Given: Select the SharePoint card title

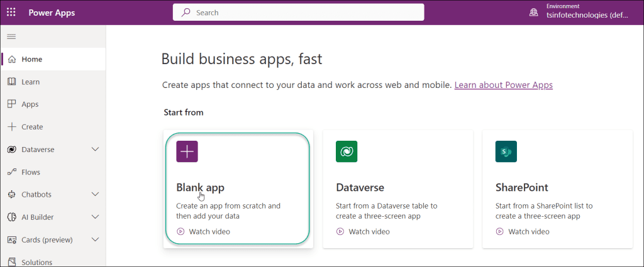Looking at the screenshot, I should tap(521, 187).
